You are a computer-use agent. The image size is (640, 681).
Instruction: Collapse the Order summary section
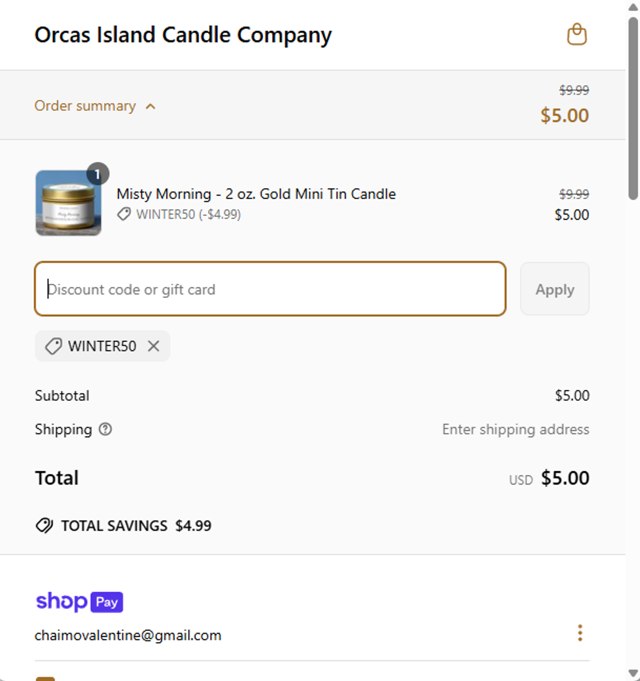(95, 106)
